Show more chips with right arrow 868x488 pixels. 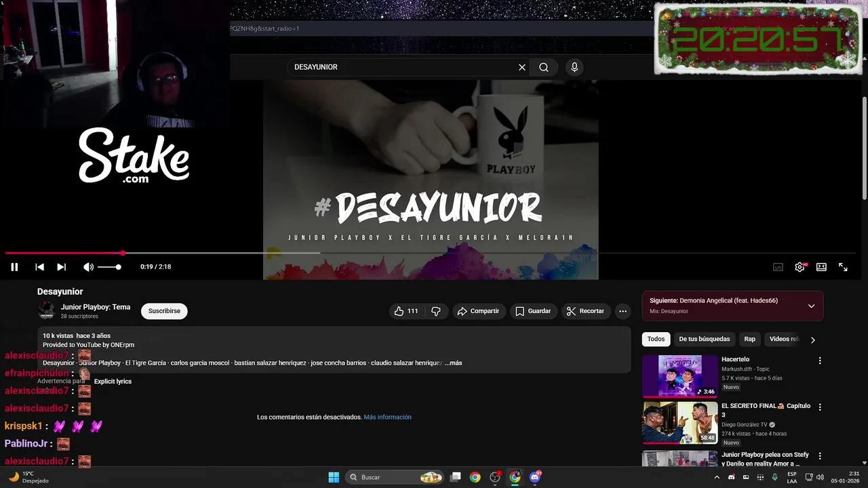coord(813,340)
